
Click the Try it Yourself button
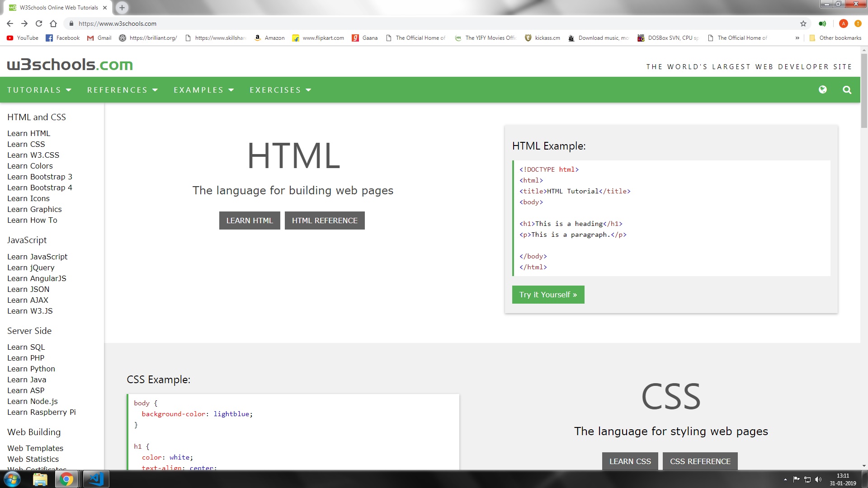click(x=548, y=295)
